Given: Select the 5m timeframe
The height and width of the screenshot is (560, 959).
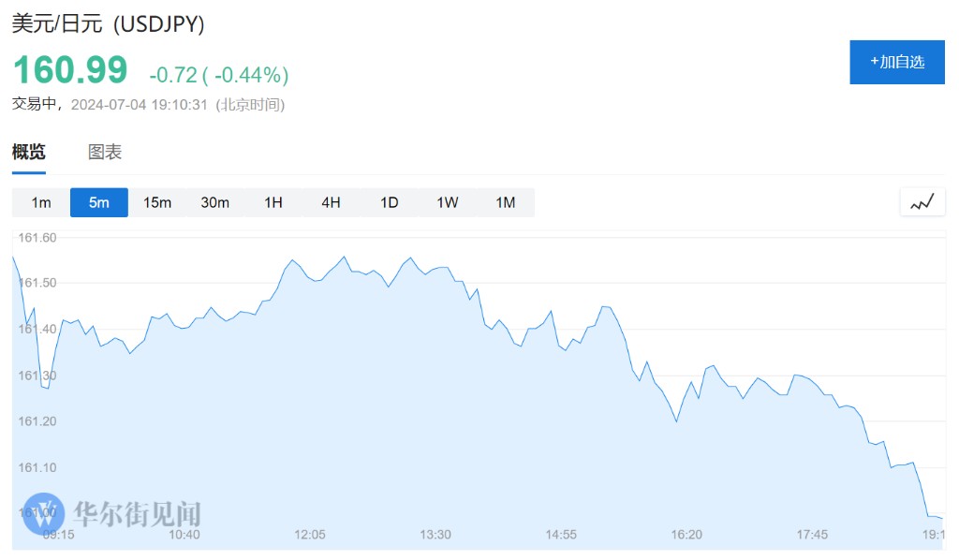Looking at the screenshot, I should click(x=99, y=202).
